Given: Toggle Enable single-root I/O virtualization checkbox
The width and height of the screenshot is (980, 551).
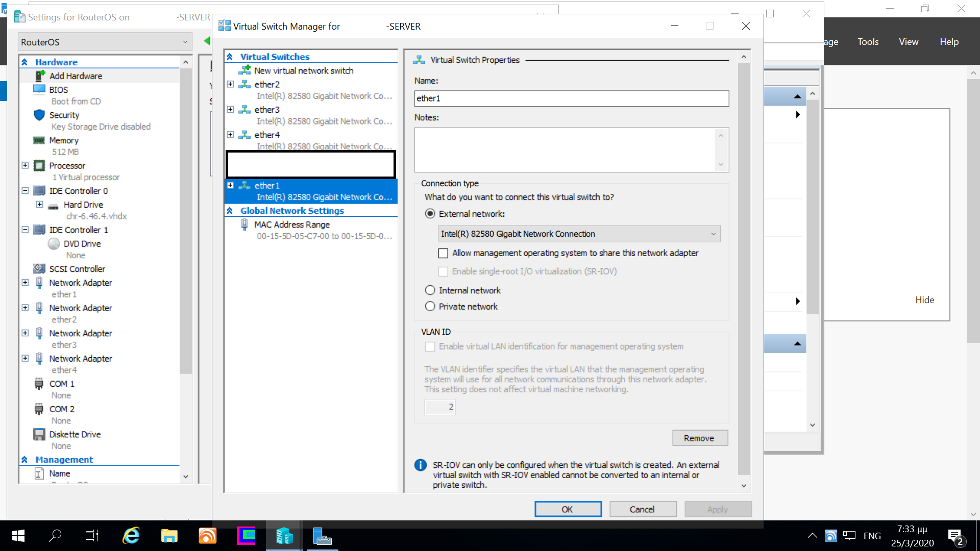Looking at the screenshot, I should [x=443, y=271].
